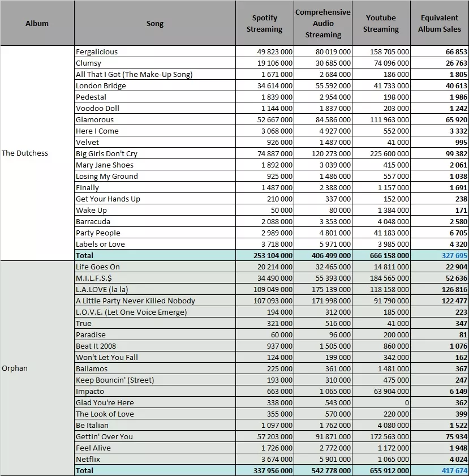Click Keep Bouncin' (Street) cell
The height and width of the screenshot is (476, 469).
pyautogui.click(x=154, y=380)
